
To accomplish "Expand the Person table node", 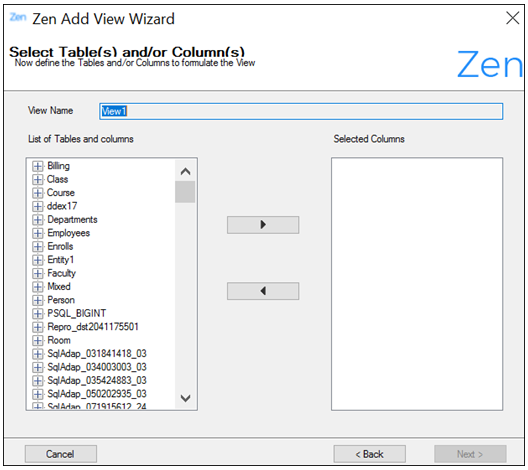I will tap(38, 300).
